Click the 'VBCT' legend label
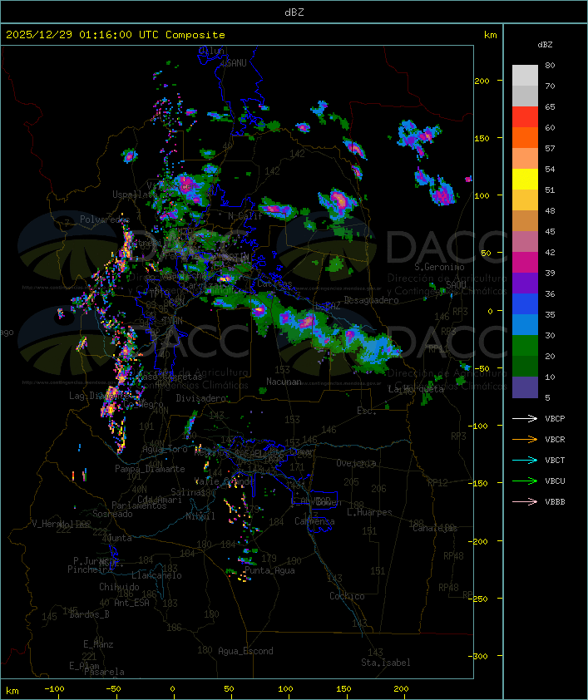This screenshot has height=700, width=588. (x=555, y=461)
